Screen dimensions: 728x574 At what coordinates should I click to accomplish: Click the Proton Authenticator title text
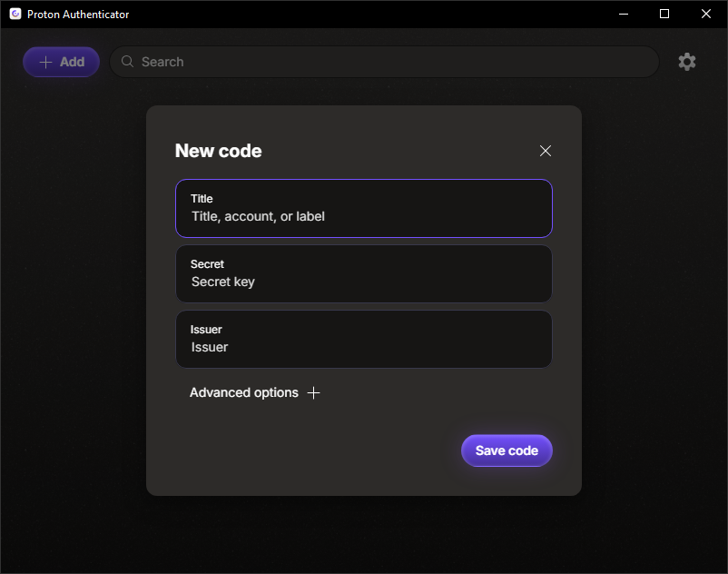click(78, 14)
